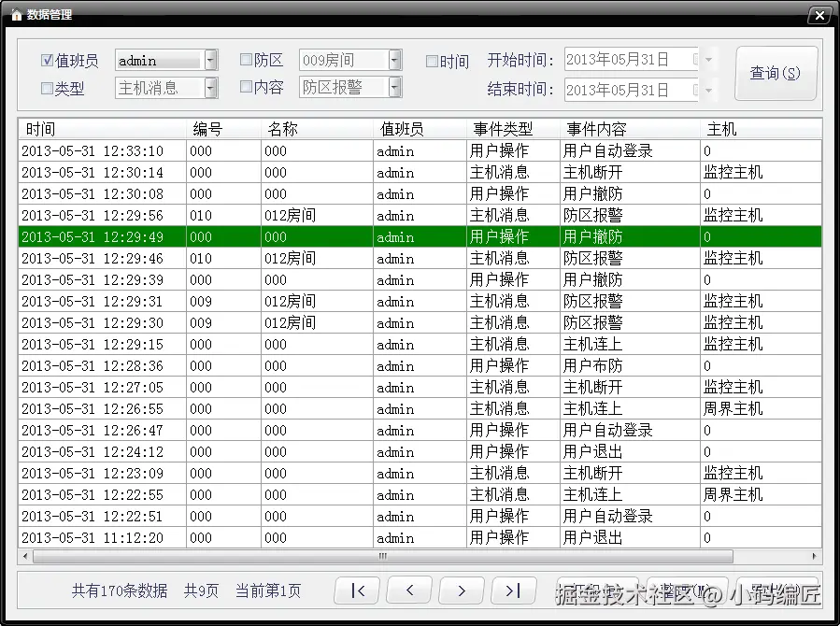
Task: Click the scrollbar right arrow
Action: (x=814, y=556)
